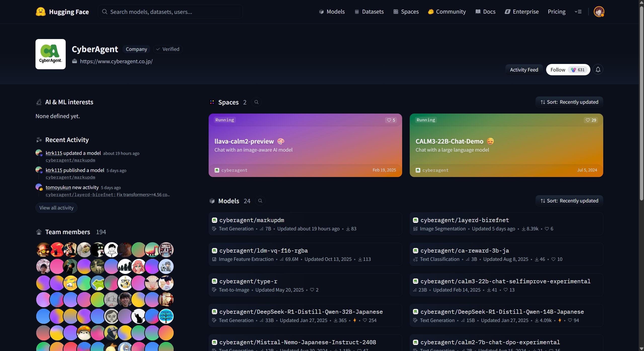Viewport: 644px width, 351px height.
Task: Click the blue tree team member avatar
Action: (x=166, y=316)
